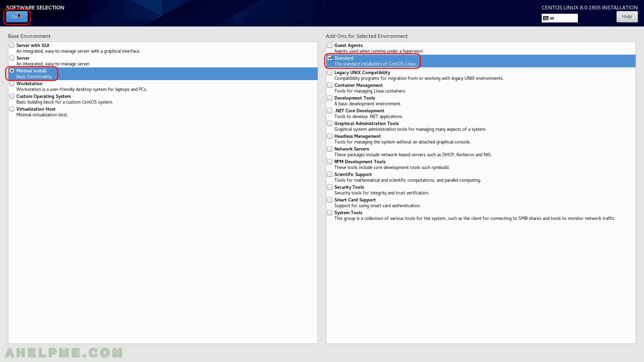The image size is (644, 362).
Task: Click 'Agents used when running under a hypervisor.'
Action: pos(379,51)
